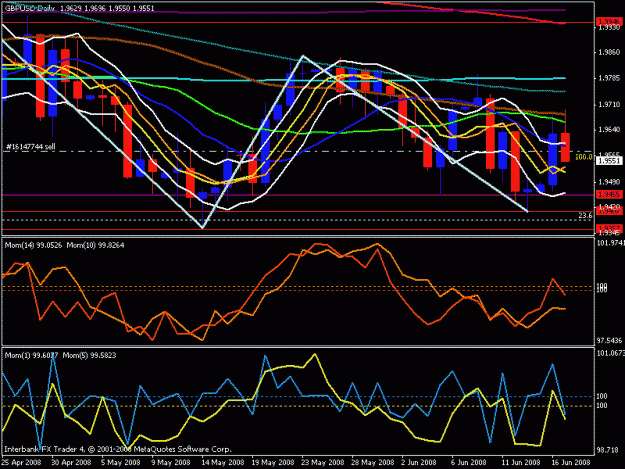This screenshot has height=469, width=625.
Task: Click the 19 May 2008 date label
Action: (x=272, y=462)
